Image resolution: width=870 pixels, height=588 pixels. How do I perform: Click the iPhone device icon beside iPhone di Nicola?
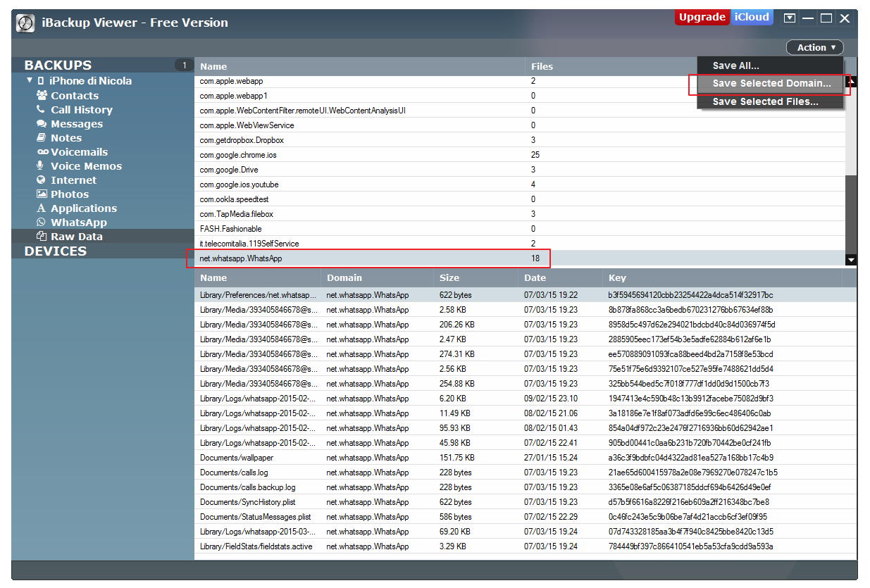tap(41, 81)
